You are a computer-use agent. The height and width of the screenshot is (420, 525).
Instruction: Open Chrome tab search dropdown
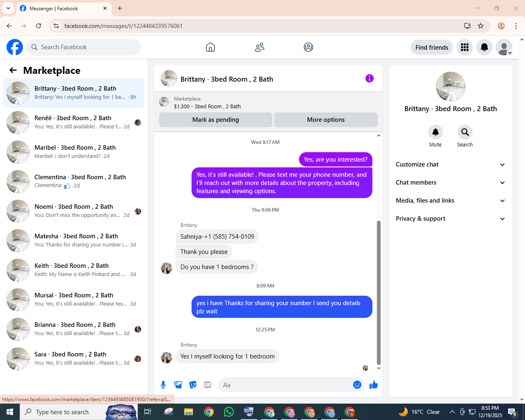click(8, 8)
